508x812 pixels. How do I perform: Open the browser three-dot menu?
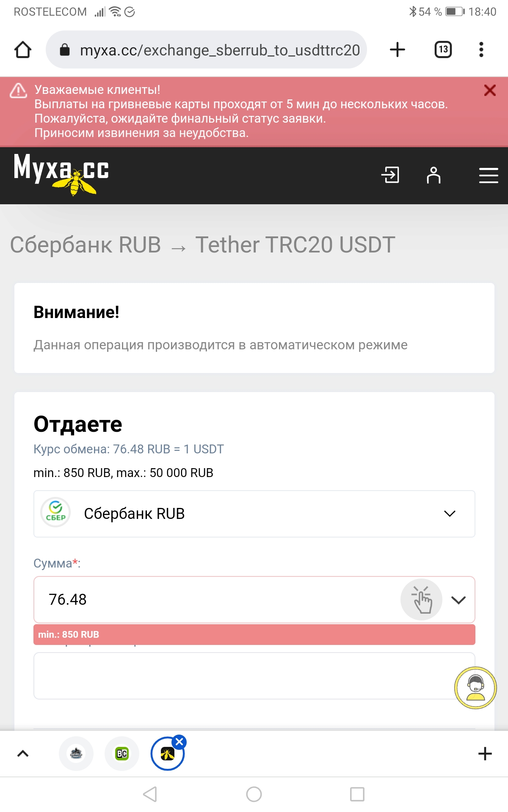click(481, 50)
